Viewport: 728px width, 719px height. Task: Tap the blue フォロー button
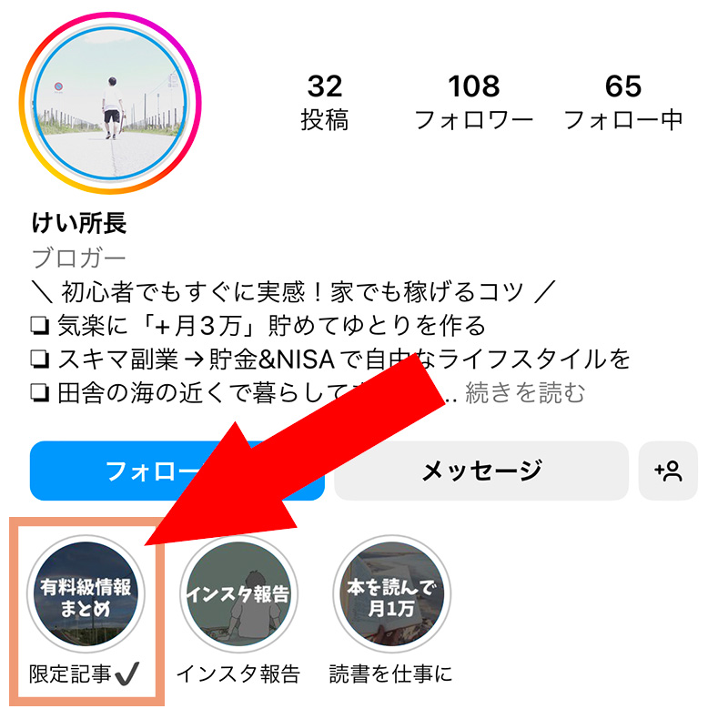pos(177,471)
